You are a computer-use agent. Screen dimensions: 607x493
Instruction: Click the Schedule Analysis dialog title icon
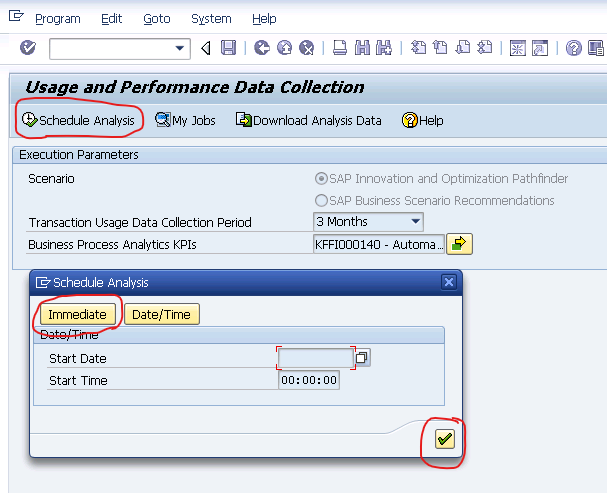(x=43, y=282)
